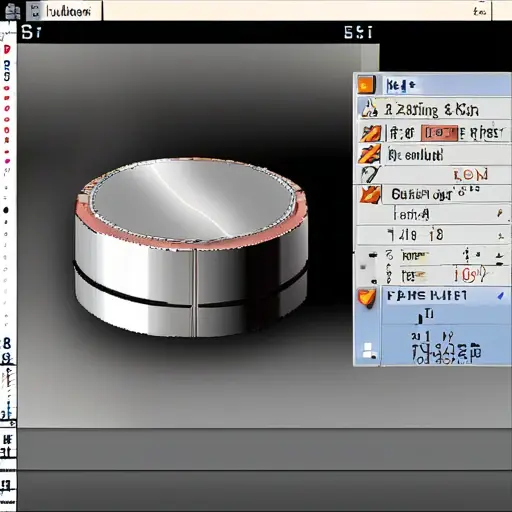Click the red color swatch in third row

(x=439, y=133)
